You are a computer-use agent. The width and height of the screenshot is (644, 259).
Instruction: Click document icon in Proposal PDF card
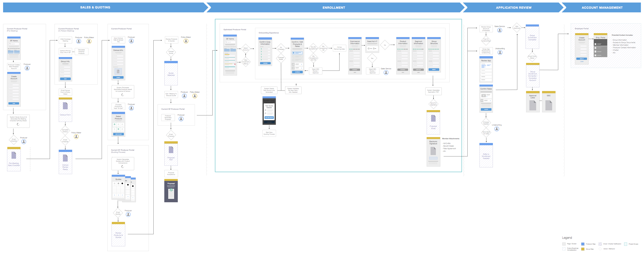[x=171, y=149]
